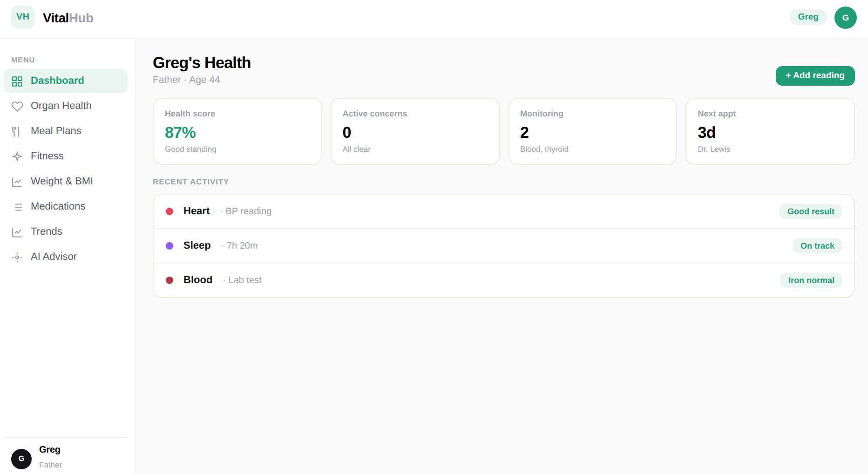Click the Blood, thyroid text

tap(544, 149)
